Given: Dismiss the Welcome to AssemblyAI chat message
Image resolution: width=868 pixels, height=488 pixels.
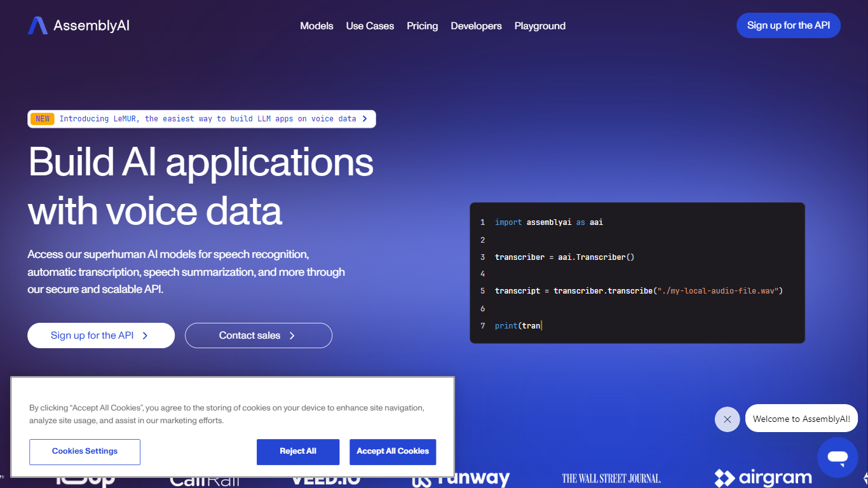Looking at the screenshot, I should point(727,419).
